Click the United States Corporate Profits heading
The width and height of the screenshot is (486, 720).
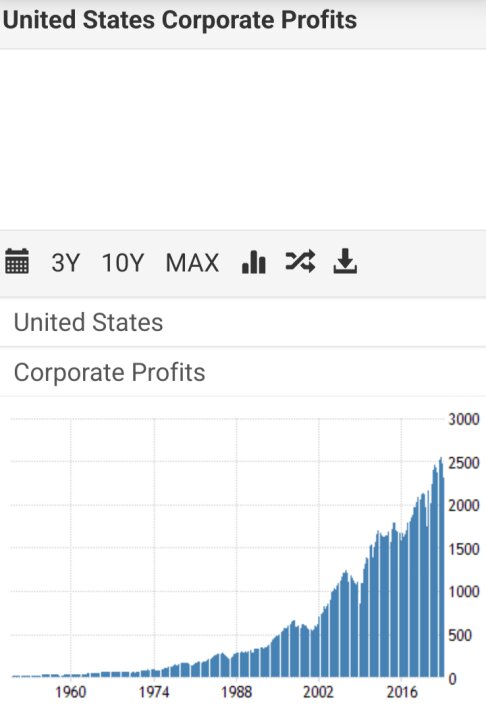pos(180,20)
